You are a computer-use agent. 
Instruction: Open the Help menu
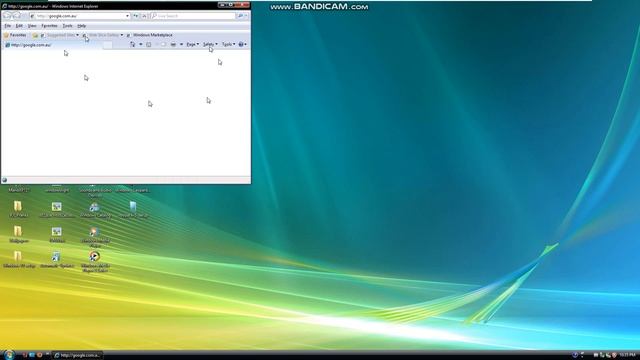pos(82,26)
